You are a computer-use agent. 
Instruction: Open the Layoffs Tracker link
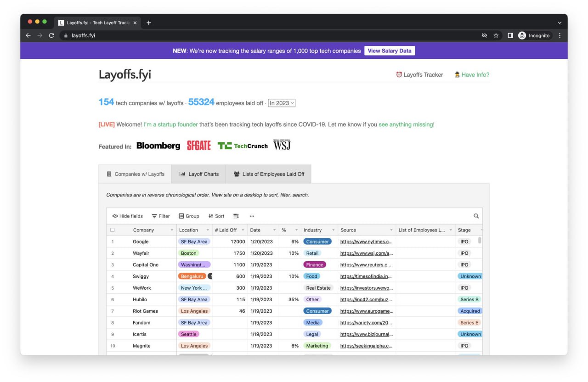pyautogui.click(x=419, y=75)
